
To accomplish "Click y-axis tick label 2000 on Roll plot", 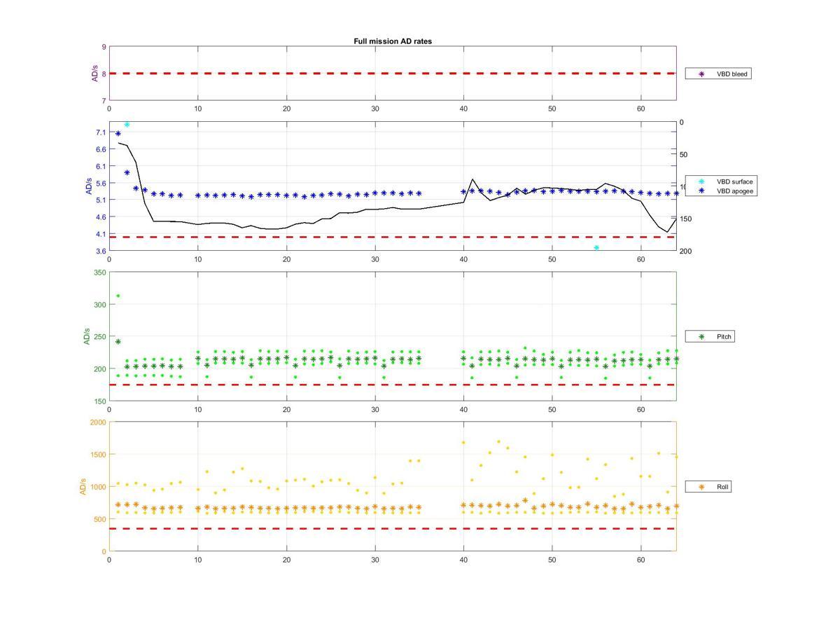I will 98,422.
